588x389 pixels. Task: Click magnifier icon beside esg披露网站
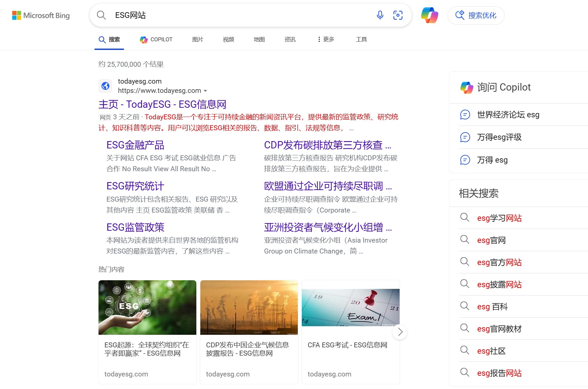(x=465, y=284)
